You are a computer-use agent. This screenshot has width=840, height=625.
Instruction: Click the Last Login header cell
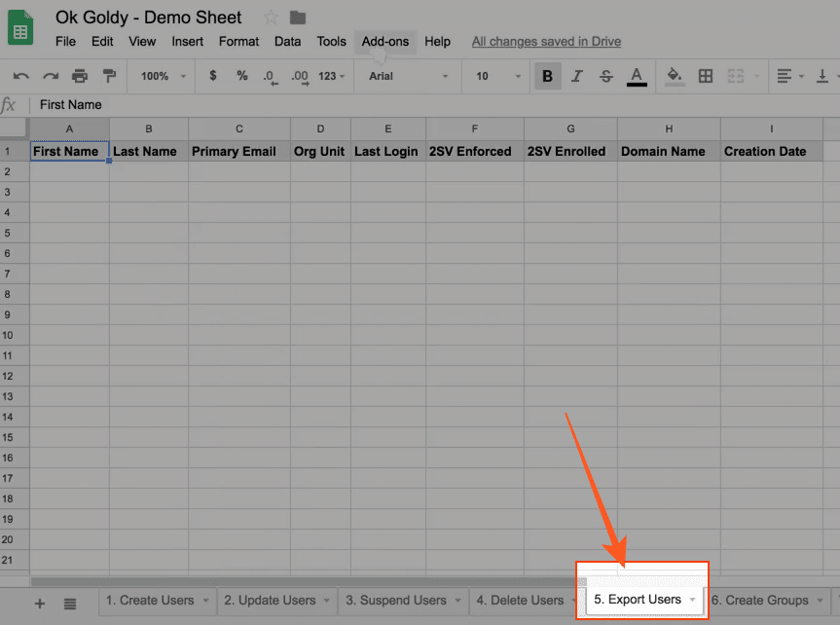click(387, 151)
